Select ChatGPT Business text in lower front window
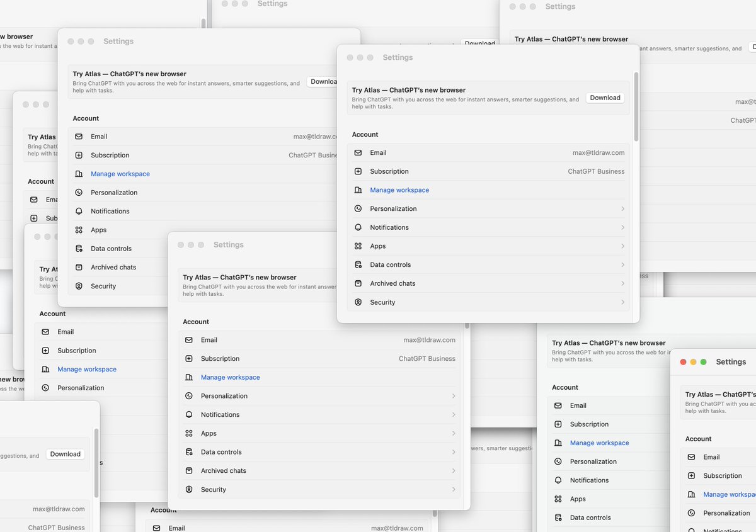Viewport: 756px width, 532px height. pos(427,359)
